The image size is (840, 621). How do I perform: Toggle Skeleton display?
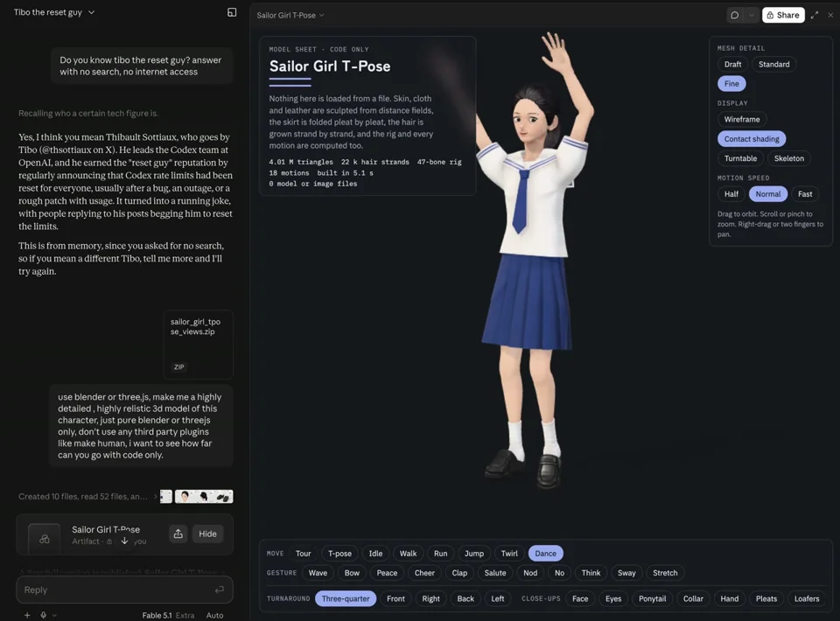click(788, 158)
